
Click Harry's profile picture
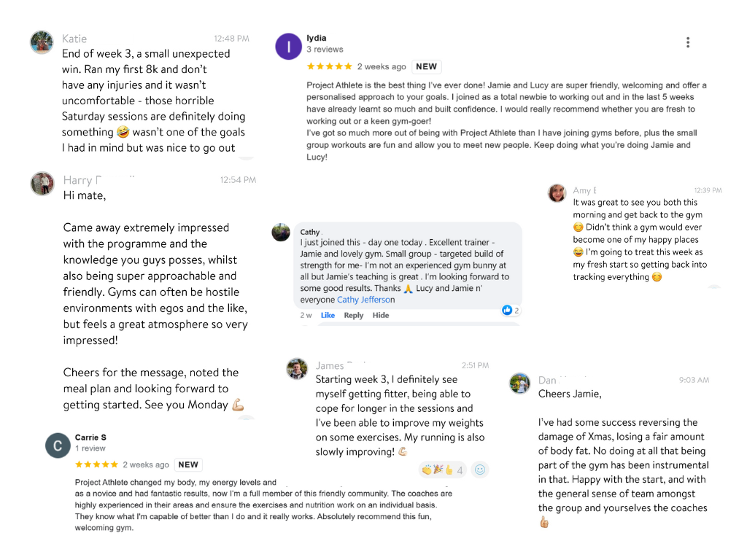(x=43, y=183)
